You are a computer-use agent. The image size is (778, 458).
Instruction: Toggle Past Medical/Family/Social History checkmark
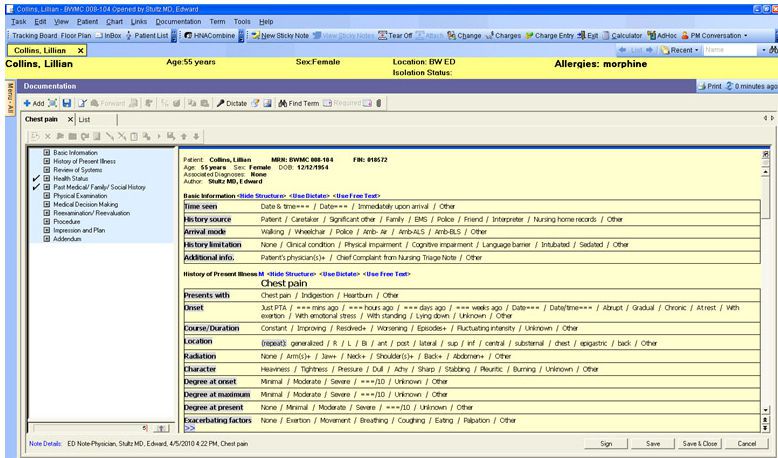(36, 187)
